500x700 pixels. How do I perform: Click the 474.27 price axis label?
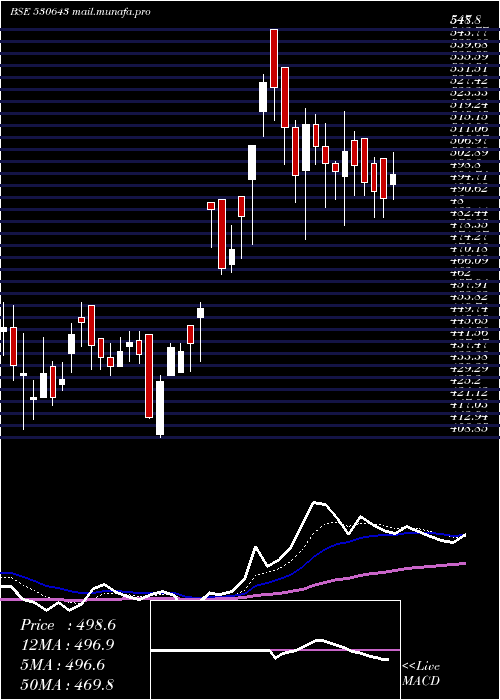pyautogui.click(x=469, y=236)
